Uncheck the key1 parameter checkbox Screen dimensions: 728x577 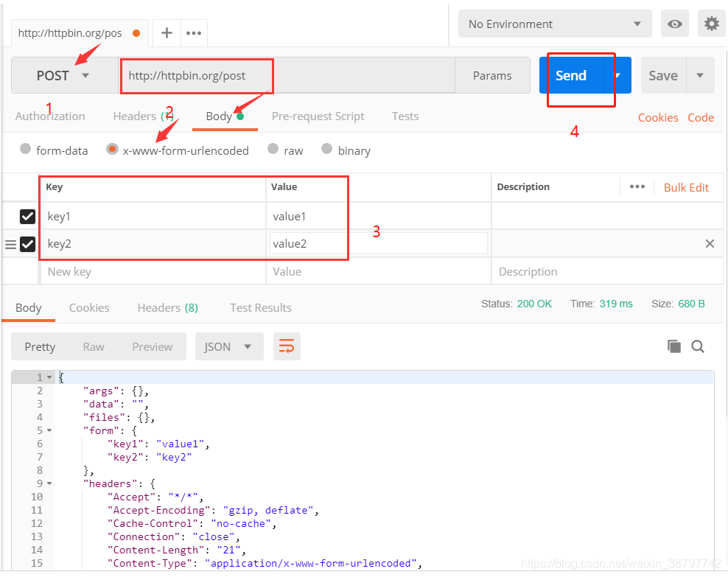(x=27, y=217)
